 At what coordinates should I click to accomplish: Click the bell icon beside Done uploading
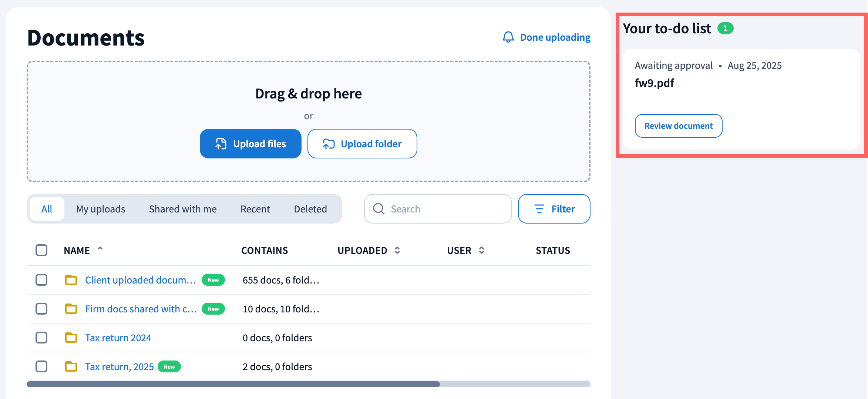click(508, 37)
